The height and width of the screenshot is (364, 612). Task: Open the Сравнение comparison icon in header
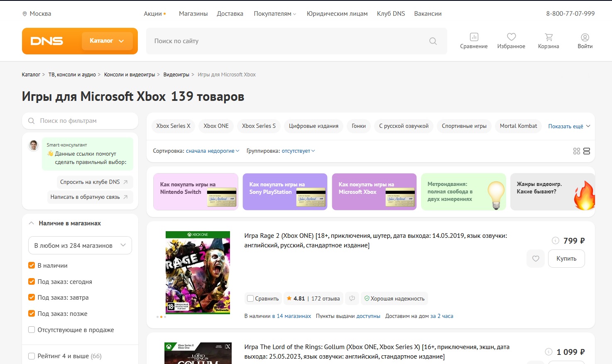pos(474,37)
